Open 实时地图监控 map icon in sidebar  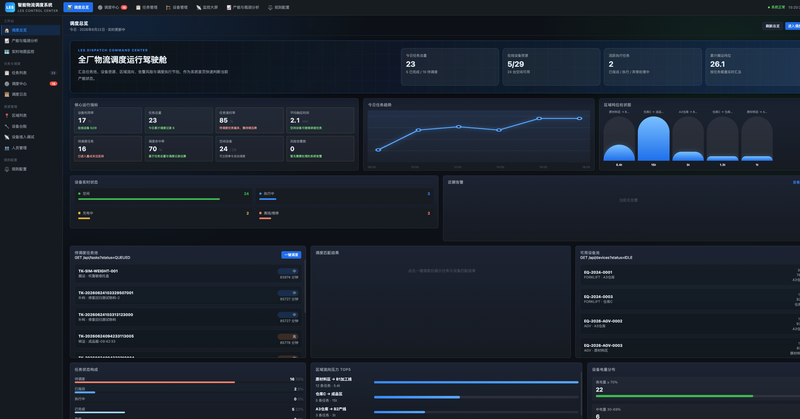point(7,52)
